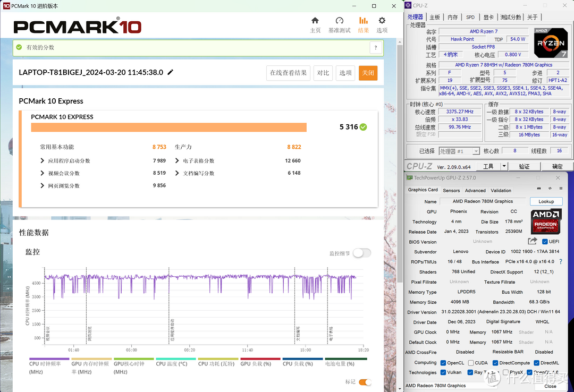Toggle the DirectCompute checkbox in GPU-Z

tap(495, 363)
